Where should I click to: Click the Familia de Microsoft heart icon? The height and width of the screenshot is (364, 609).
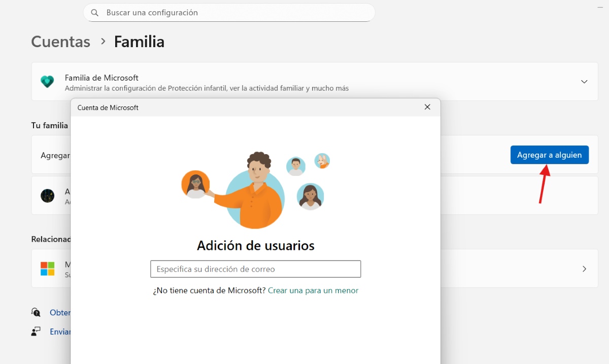47,82
